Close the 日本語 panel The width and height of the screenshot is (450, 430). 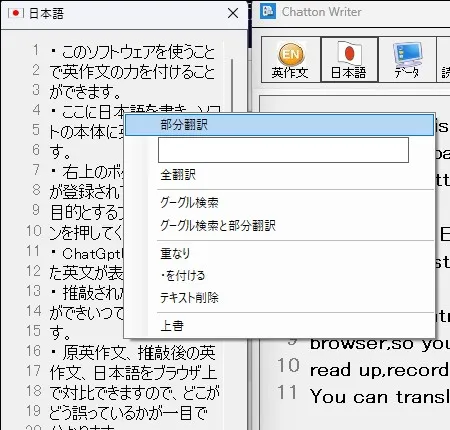pyautogui.click(x=233, y=13)
